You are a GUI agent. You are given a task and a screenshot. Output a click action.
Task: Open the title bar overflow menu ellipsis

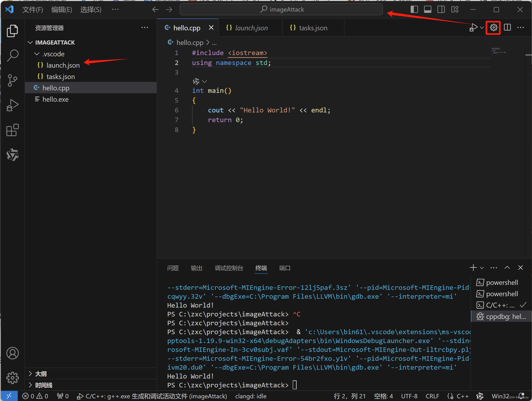115,9
